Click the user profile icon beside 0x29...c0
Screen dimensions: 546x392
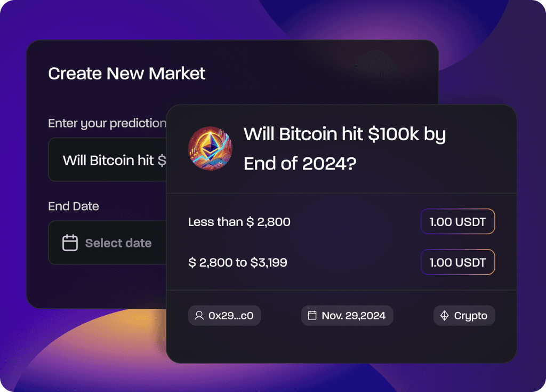[x=199, y=316]
